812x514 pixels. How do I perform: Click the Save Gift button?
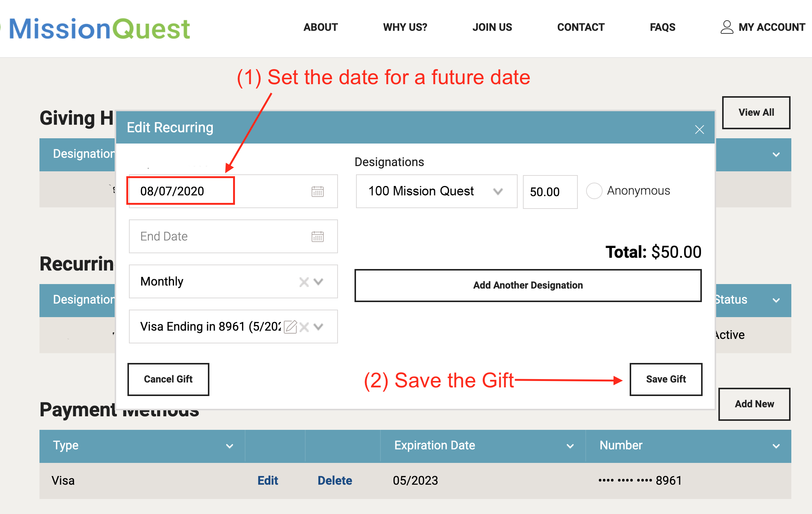(666, 379)
